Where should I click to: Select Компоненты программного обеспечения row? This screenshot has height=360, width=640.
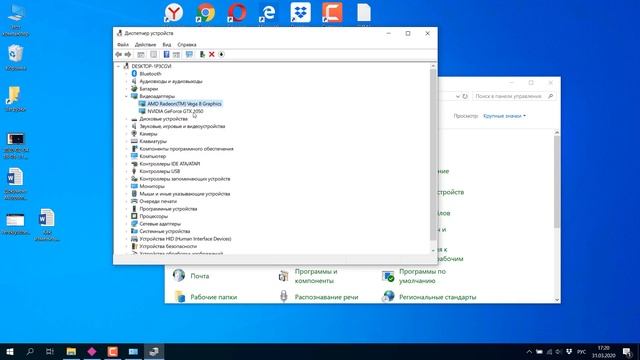(186, 149)
